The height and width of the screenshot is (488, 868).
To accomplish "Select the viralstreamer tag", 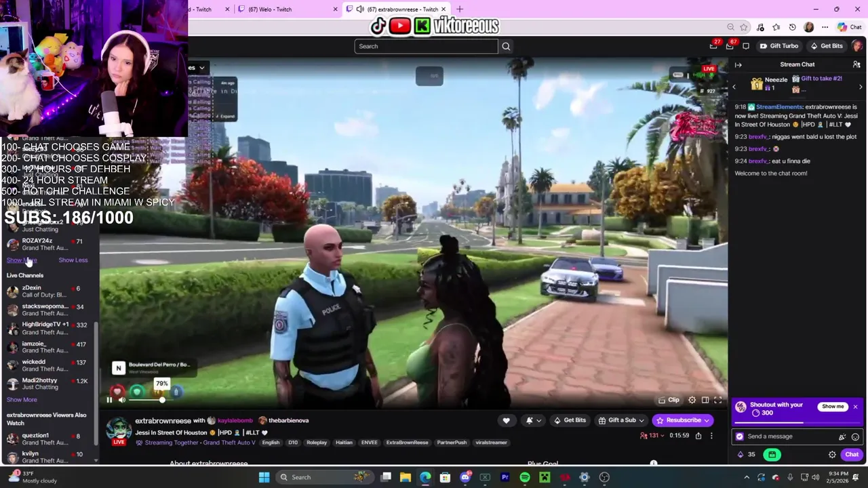I will pyautogui.click(x=491, y=443).
